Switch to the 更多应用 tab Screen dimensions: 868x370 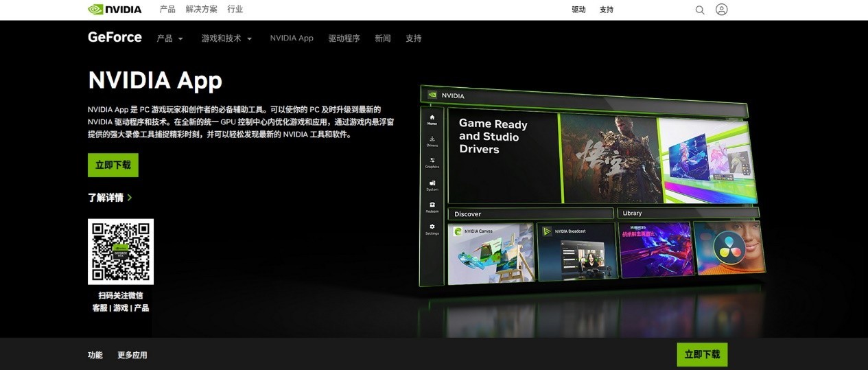point(132,355)
